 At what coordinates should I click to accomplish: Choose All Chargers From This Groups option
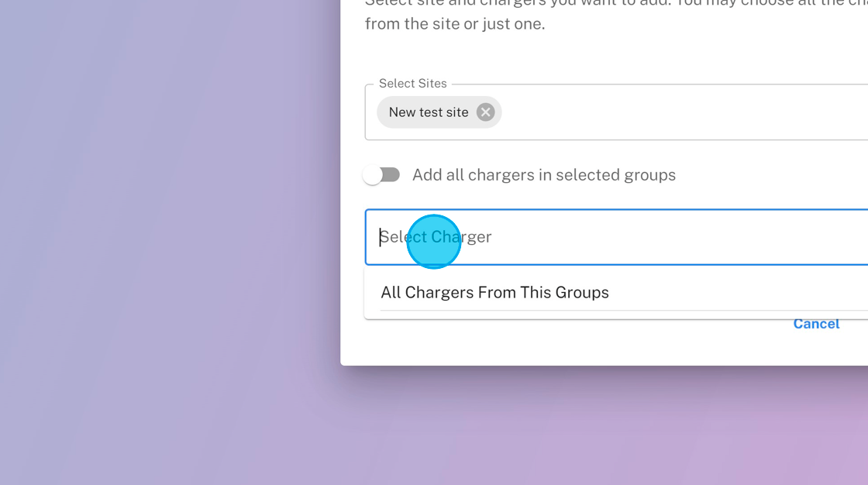[x=494, y=293]
